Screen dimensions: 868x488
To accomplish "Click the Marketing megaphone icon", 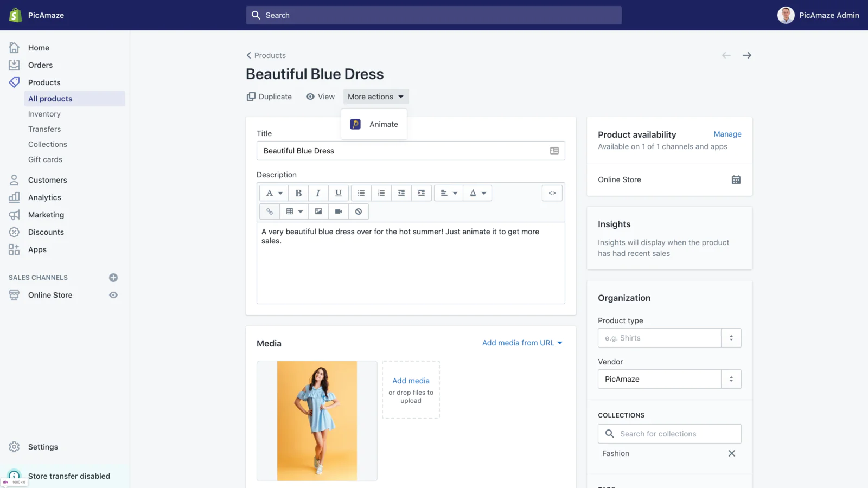I will [14, 215].
